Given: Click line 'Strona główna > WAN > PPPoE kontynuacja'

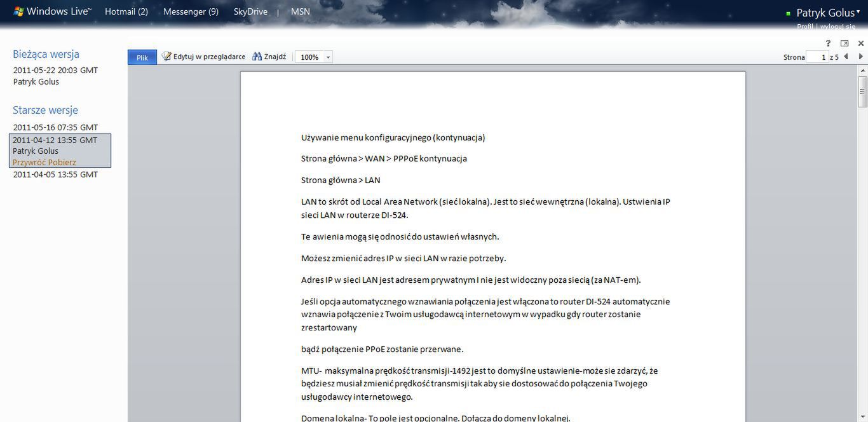Looking at the screenshot, I should coord(384,158).
